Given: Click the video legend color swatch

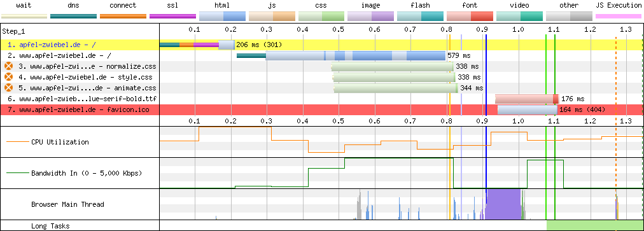Looking at the screenshot, I should tap(519, 16).
